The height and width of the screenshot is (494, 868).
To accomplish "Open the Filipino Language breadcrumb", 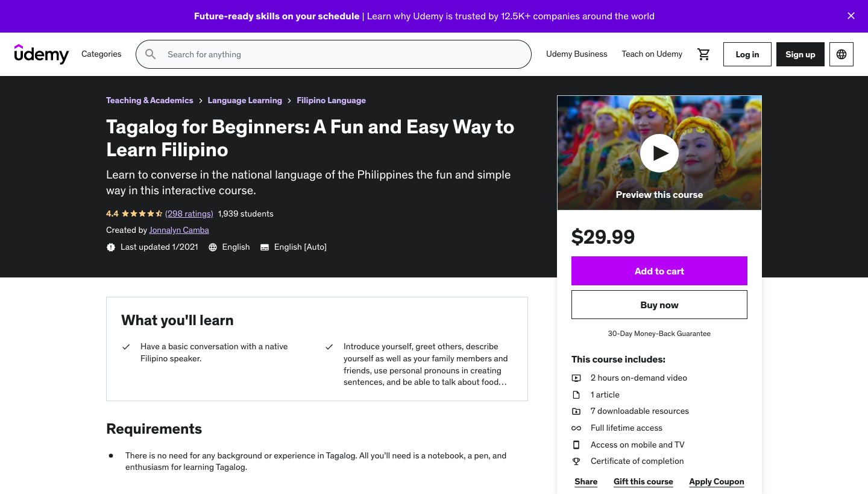I will (331, 101).
